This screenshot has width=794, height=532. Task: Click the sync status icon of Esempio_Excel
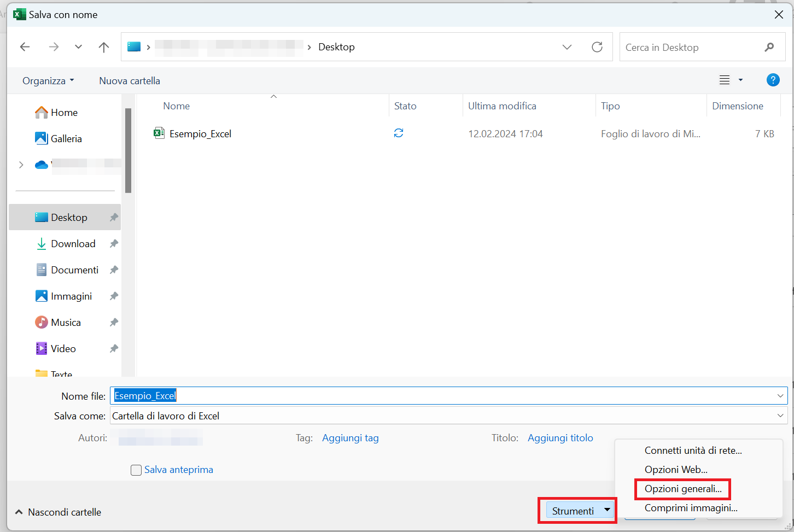pyautogui.click(x=399, y=133)
